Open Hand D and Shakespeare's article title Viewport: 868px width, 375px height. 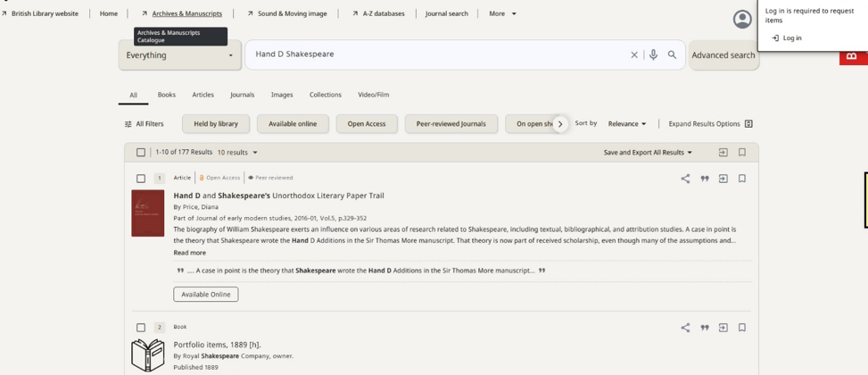tap(278, 196)
